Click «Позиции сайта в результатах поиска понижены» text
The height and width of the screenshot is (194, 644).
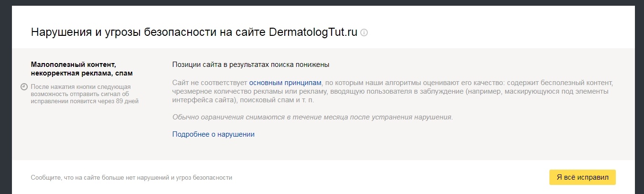click(x=251, y=65)
